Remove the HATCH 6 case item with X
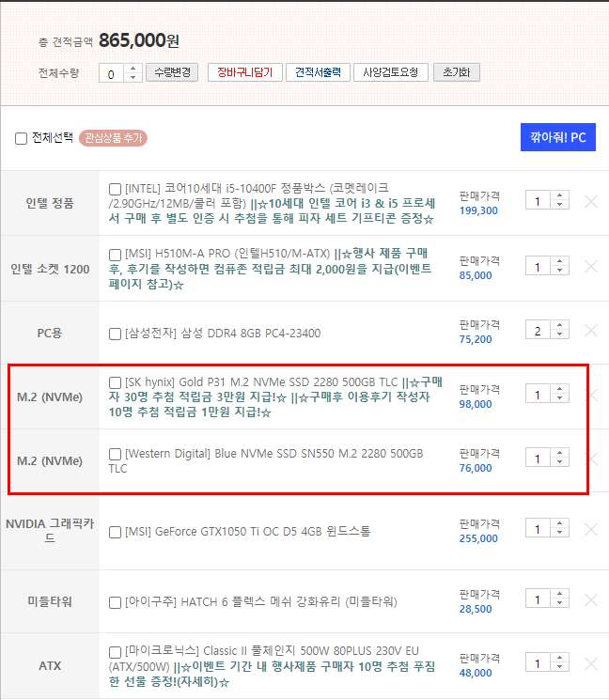Viewport: 609px width, 700px height. [x=591, y=600]
